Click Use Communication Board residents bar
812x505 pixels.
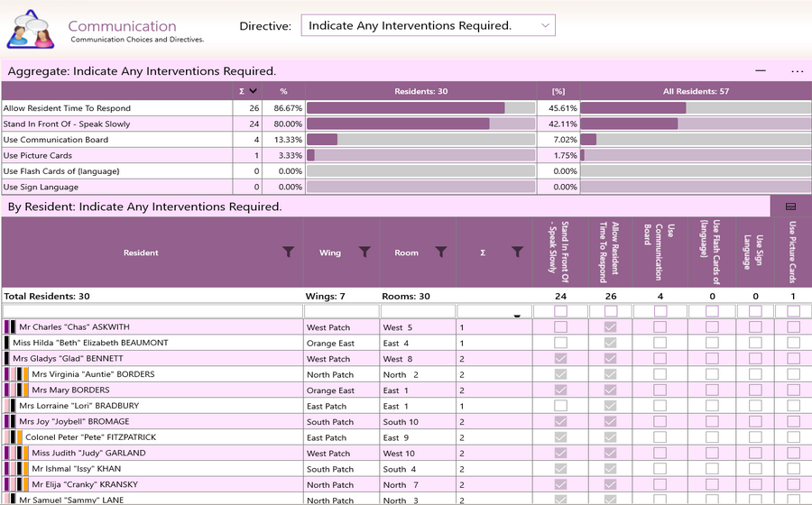point(421,139)
